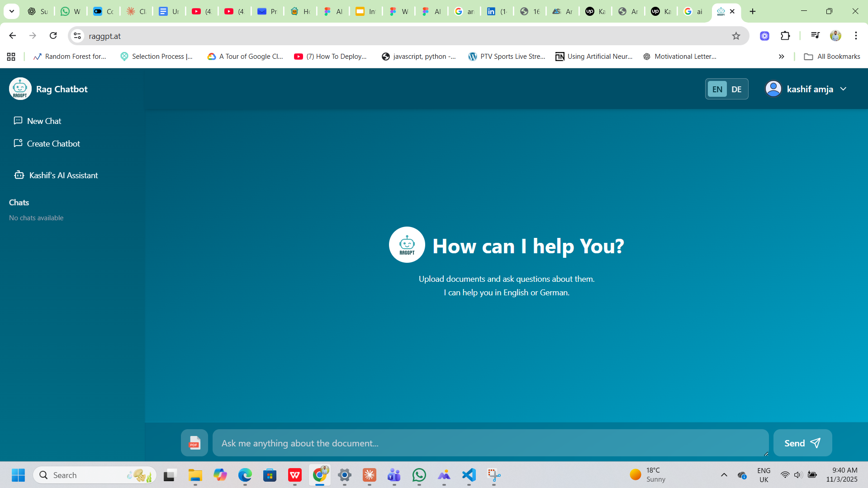
Task: Expand the kashif amja account dropdown
Action: point(843,89)
